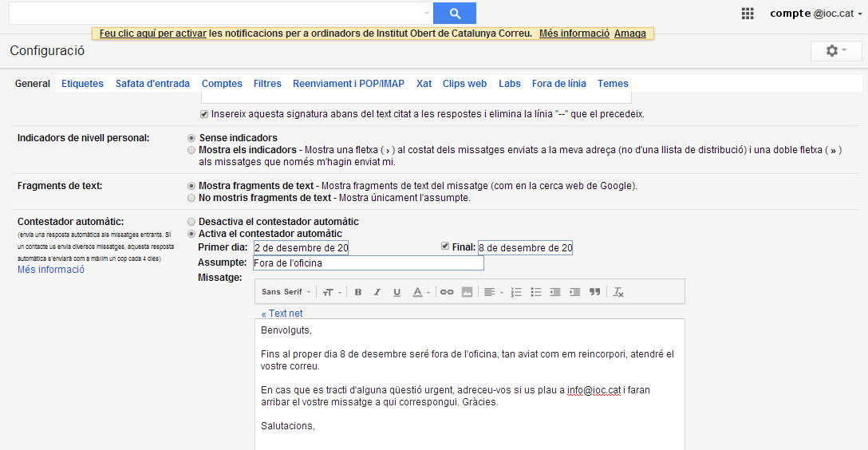Click the Assumpte subject input field
868x450 pixels.
pos(368,263)
